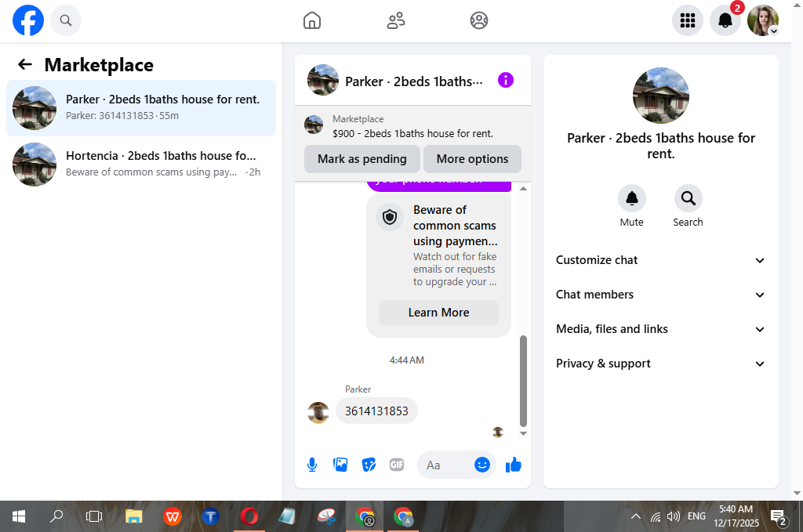Click the Parker chat header title
Screen dimensions: 803x532
[414, 81]
